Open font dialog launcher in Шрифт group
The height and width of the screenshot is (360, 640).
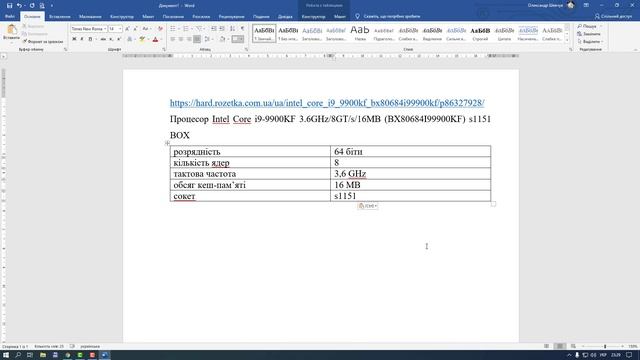pyautogui.click(x=164, y=49)
